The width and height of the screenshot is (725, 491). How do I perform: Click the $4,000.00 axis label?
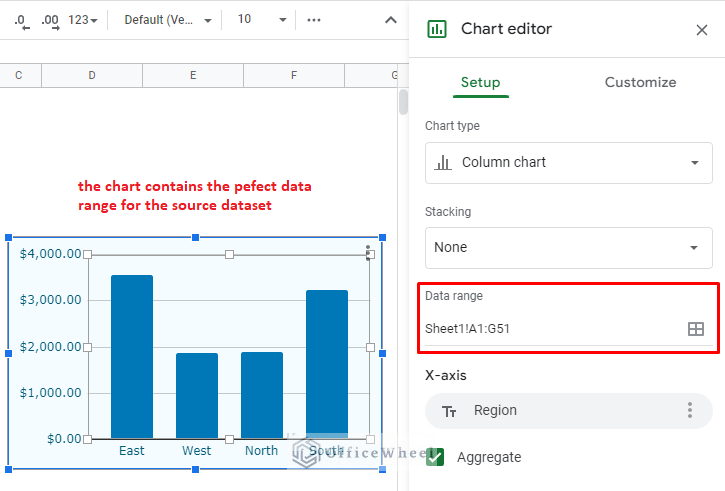pos(50,254)
